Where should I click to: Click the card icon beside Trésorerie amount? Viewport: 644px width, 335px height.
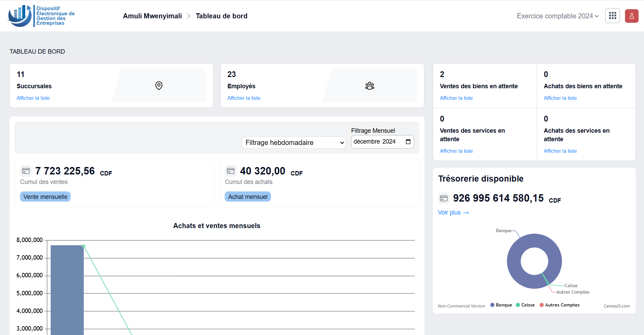coord(444,198)
